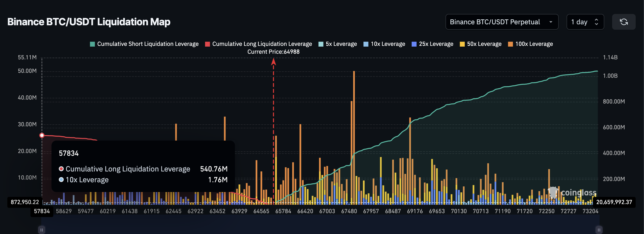The image size is (644, 234).
Task: Click the refresh icon at top right
Action: pyautogui.click(x=624, y=22)
